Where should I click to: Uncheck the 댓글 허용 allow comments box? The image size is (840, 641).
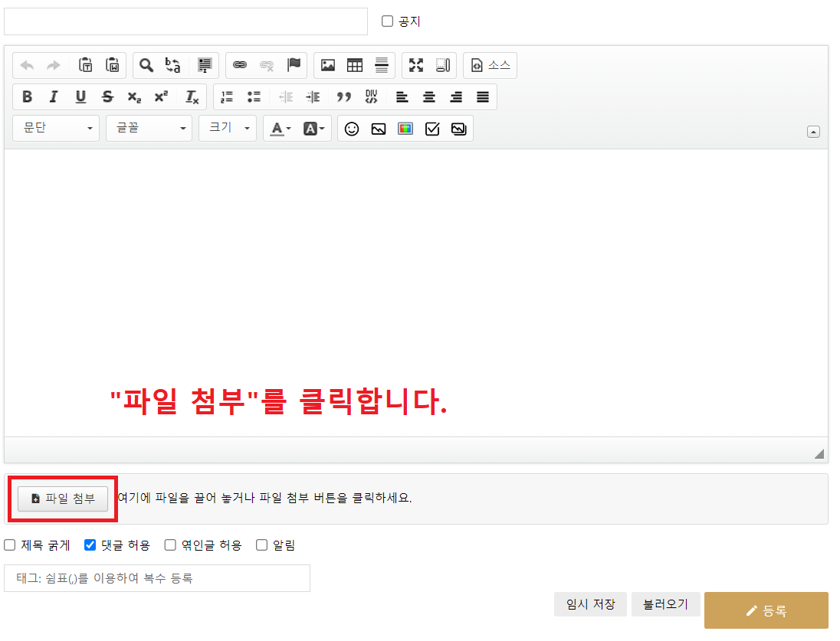[90, 545]
